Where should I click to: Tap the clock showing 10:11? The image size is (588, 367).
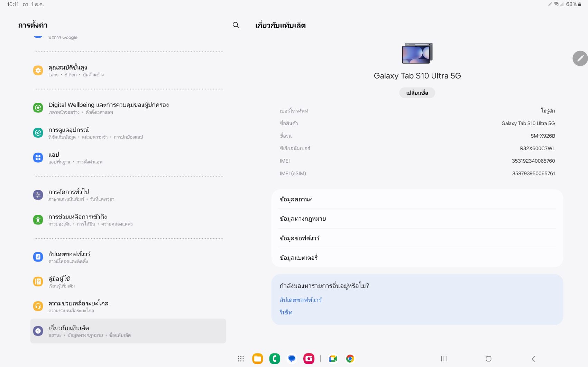coord(13,4)
